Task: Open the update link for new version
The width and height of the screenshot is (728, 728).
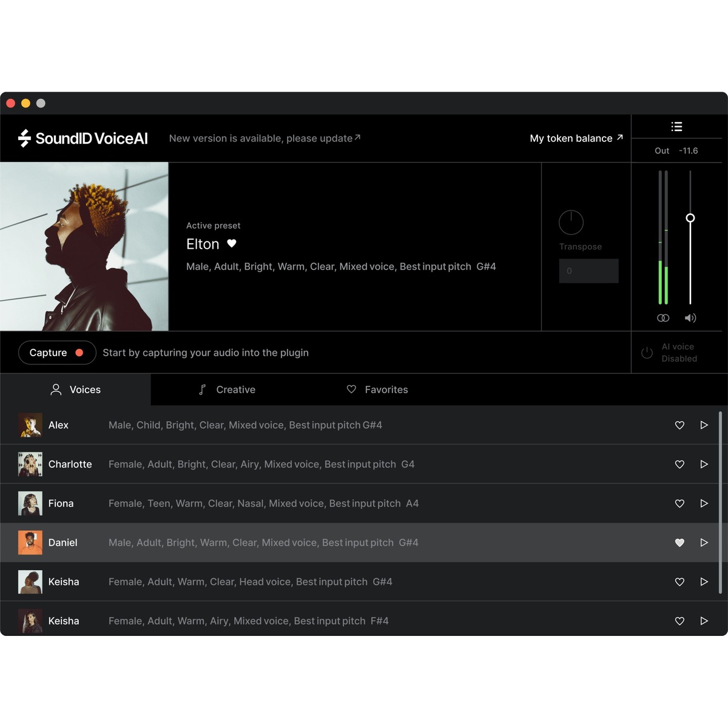Action: click(x=265, y=138)
